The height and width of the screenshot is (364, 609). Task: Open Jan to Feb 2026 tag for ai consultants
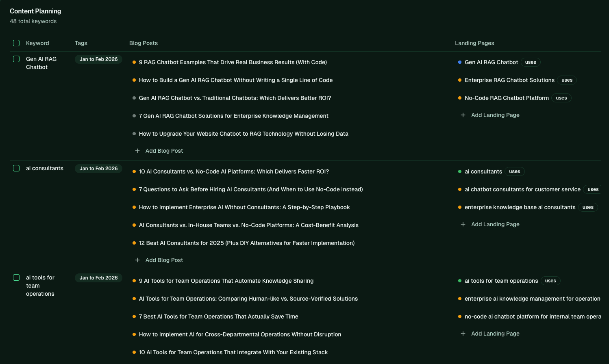pos(98,169)
